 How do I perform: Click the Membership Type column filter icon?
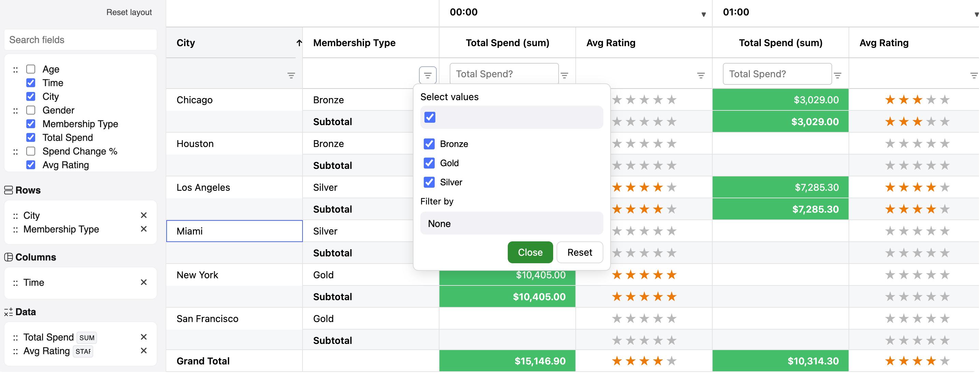click(x=428, y=75)
